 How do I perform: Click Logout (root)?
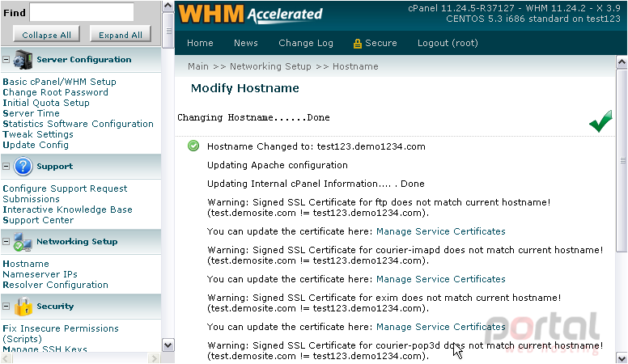[x=448, y=43]
